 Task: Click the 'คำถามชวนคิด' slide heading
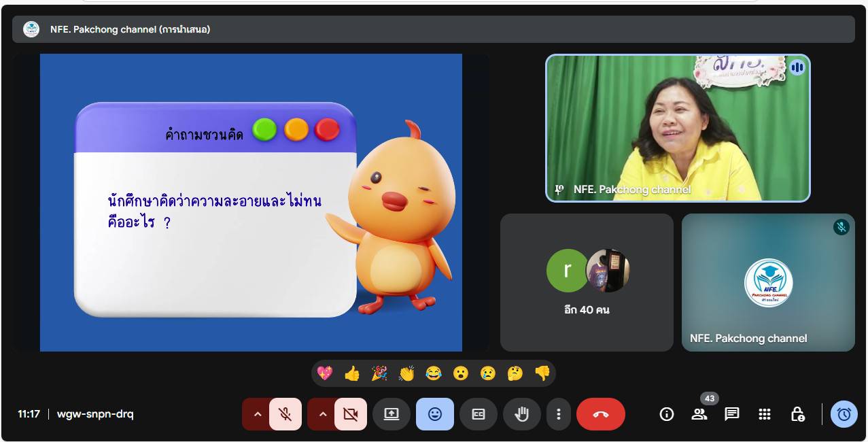[204, 134]
